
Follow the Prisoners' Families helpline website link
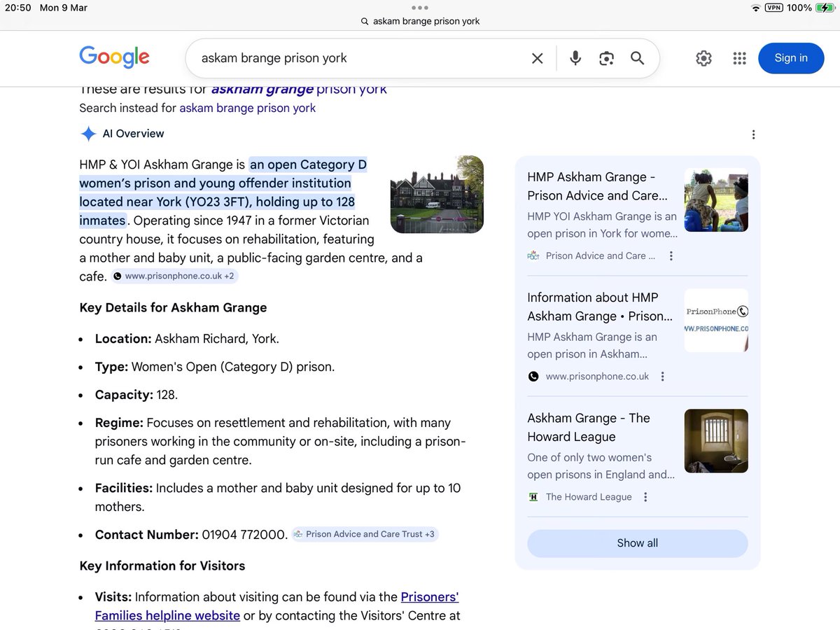click(x=276, y=606)
